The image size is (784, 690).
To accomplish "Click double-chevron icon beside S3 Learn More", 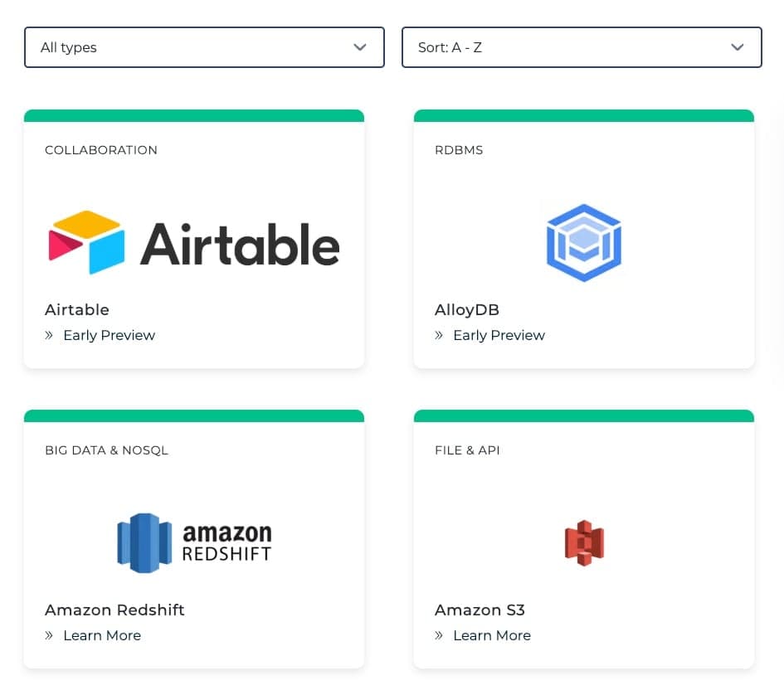I will pos(439,635).
